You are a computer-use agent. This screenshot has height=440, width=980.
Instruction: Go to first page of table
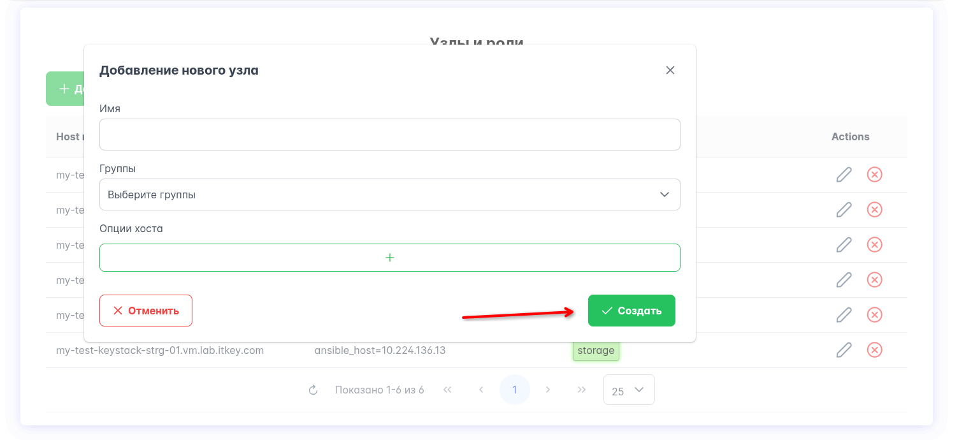click(447, 390)
